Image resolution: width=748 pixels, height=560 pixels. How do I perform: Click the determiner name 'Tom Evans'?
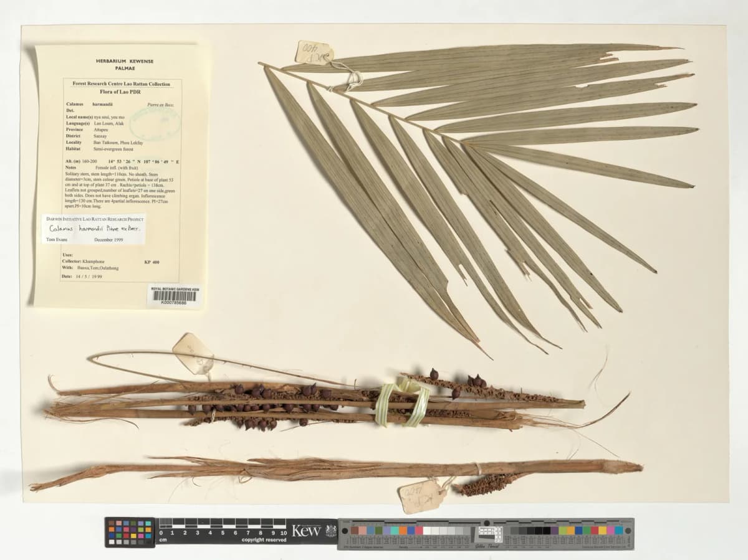57,240
